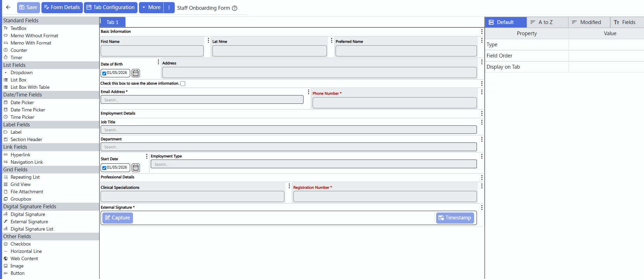Click the Phone Number input field
The width and height of the screenshot is (644, 279).
[394, 103]
